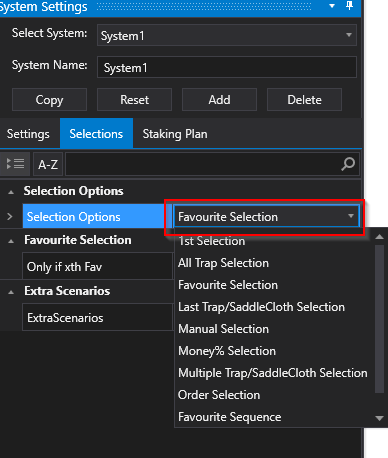The height and width of the screenshot is (458, 388).
Task: Click the Delete button
Action: (304, 100)
